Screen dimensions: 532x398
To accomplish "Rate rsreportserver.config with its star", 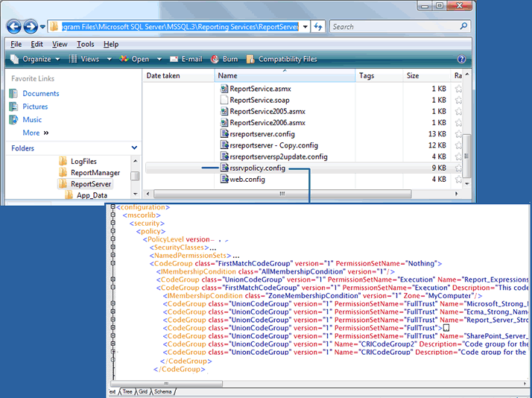I will click(458, 134).
